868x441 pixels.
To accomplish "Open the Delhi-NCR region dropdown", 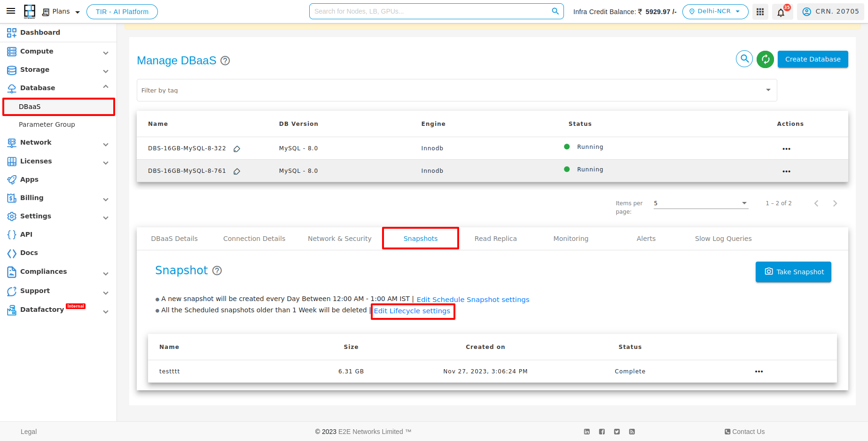I will (715, 12).
